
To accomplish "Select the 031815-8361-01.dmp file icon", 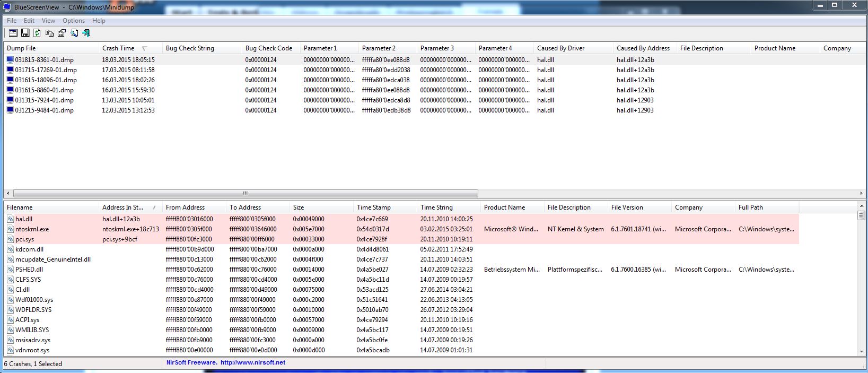I will point(10,60).
